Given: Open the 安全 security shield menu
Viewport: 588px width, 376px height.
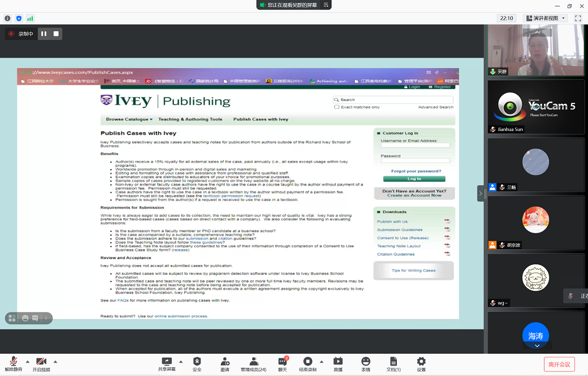Looking at the screenshot, I should click(x=197, y=364).
